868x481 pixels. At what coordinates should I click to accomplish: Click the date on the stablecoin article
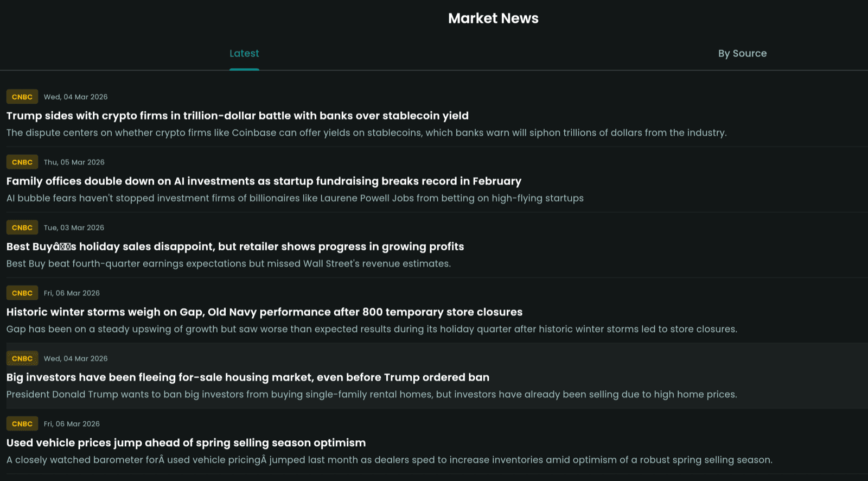[x=75, y=97]
